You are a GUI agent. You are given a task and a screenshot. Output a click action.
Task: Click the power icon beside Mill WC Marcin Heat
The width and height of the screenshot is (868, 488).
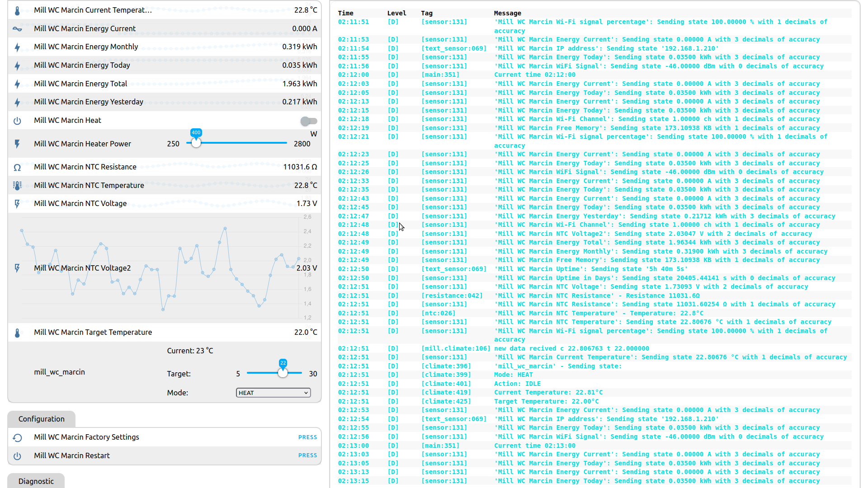(17, 121)
